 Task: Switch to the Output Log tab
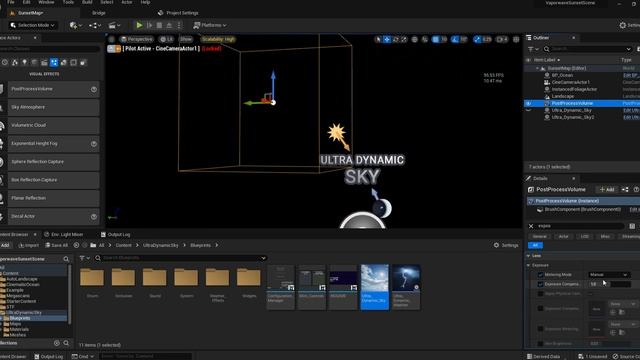pyautogui.click(x=116, y=235)
